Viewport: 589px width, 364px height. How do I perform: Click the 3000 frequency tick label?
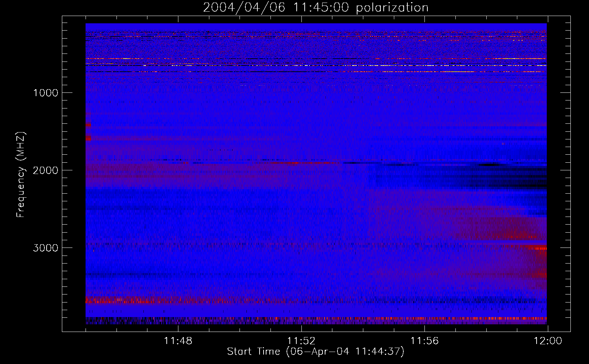(46, 248)
